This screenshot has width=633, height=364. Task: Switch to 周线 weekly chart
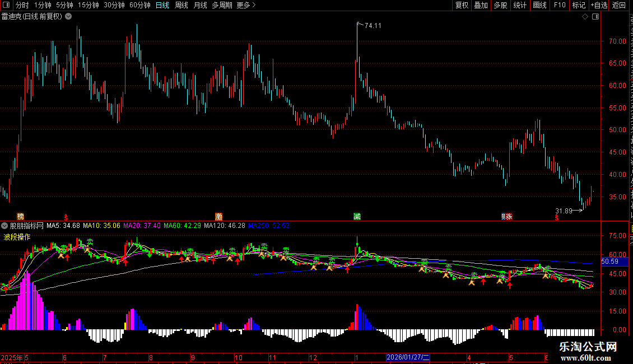181,5
